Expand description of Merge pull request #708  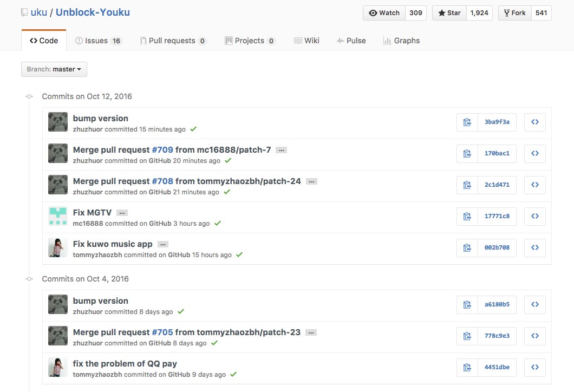click(311, 181)
